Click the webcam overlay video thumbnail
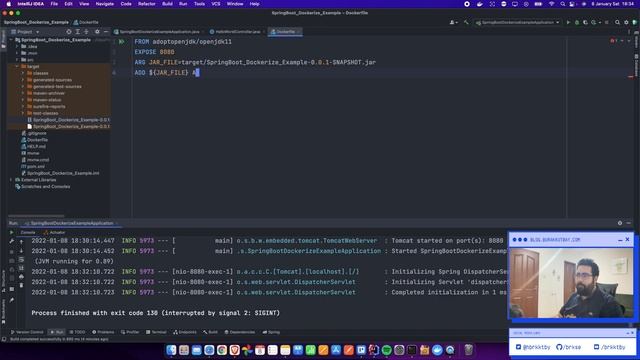 [571, 283]
